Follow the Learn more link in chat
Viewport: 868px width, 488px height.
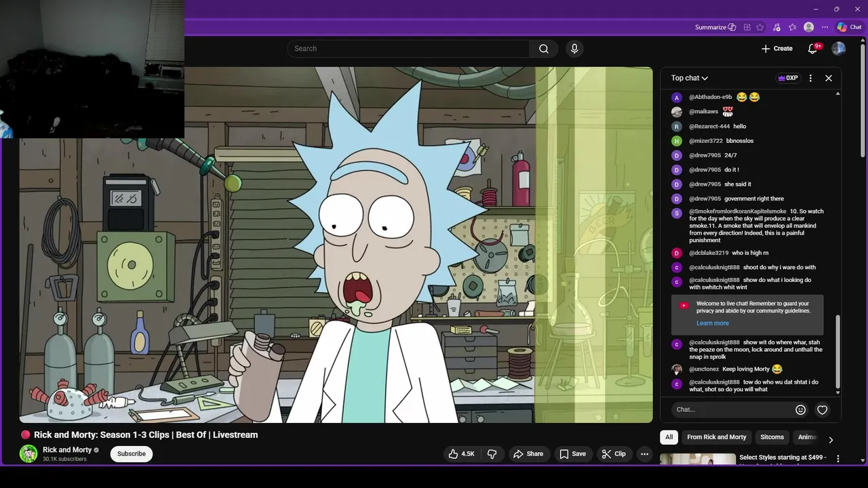[712, 323]
